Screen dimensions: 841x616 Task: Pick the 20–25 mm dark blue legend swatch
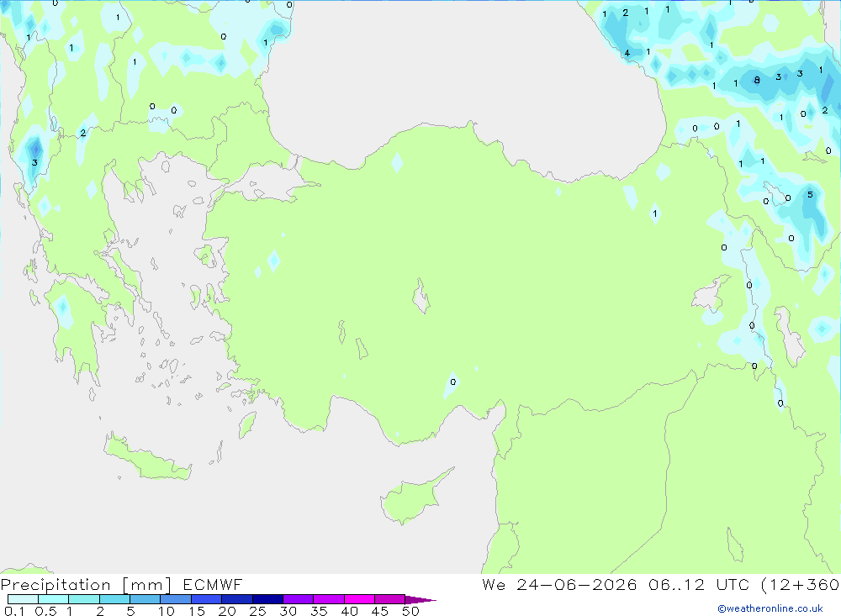237,599
